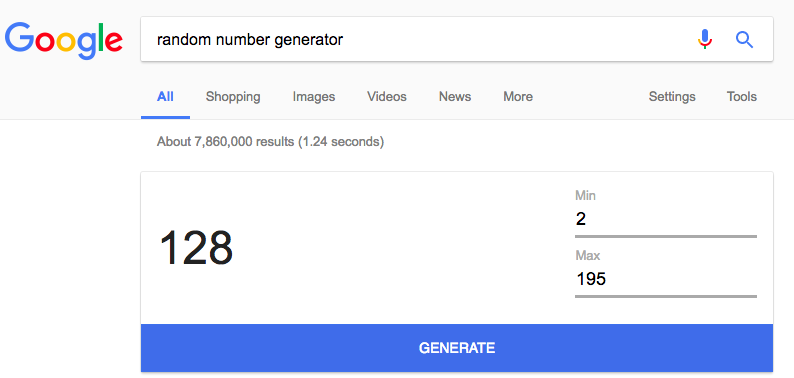Click the Google logo
Screen dimensions: 794x378
pos(64,41)
